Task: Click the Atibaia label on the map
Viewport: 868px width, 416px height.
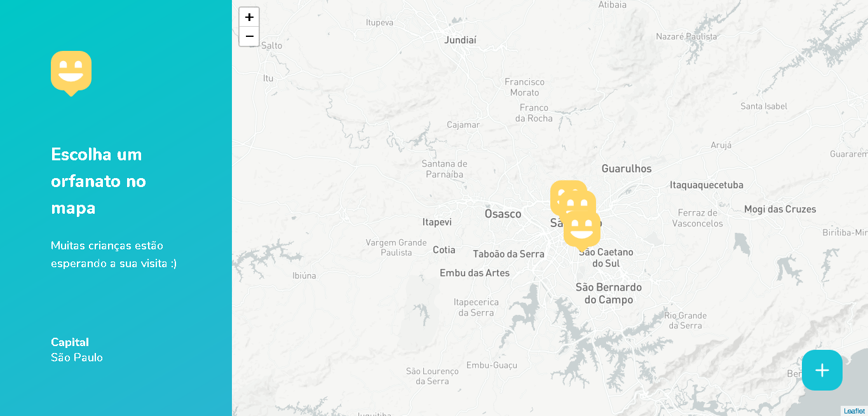Action: pyautogui.click(x=613, y=5)
